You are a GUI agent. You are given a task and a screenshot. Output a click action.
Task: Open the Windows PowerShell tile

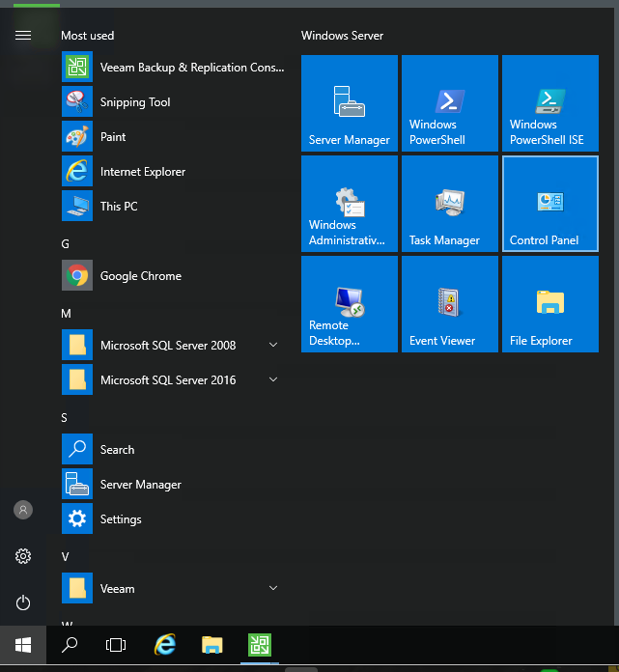450,103
